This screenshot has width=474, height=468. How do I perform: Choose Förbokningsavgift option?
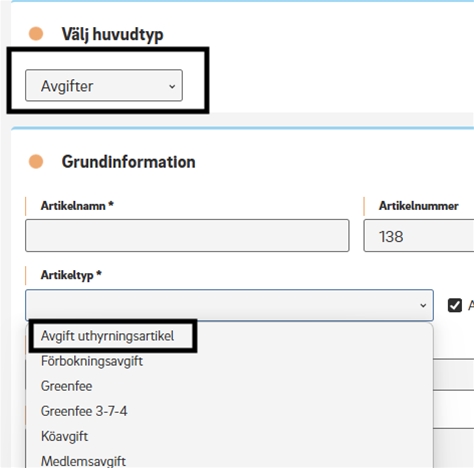coord(92,361)
